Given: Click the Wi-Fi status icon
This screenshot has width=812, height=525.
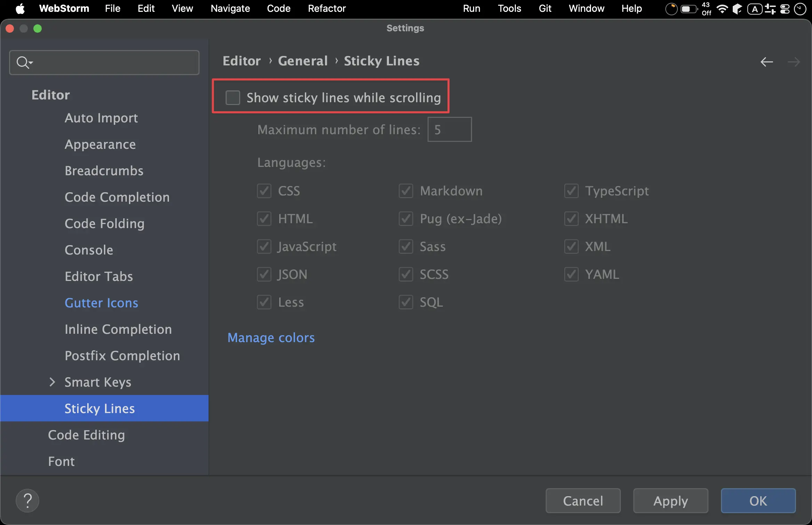Looking at the screenshot, I should [722, 9].
